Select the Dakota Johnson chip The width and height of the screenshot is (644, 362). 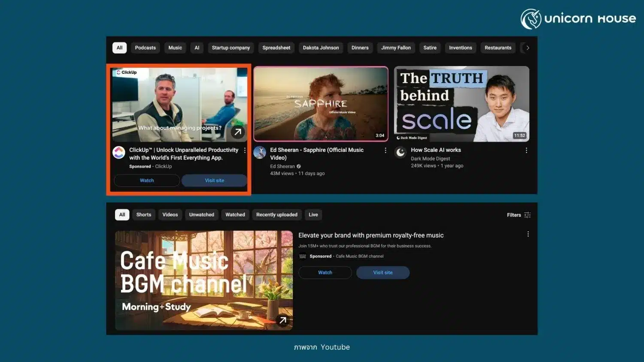[x=321, y=48]
